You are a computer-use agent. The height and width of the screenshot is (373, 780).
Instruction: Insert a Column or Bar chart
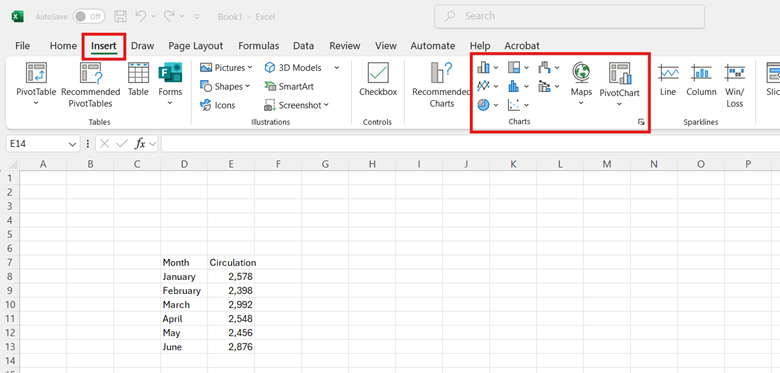click(x=483, y=68)
